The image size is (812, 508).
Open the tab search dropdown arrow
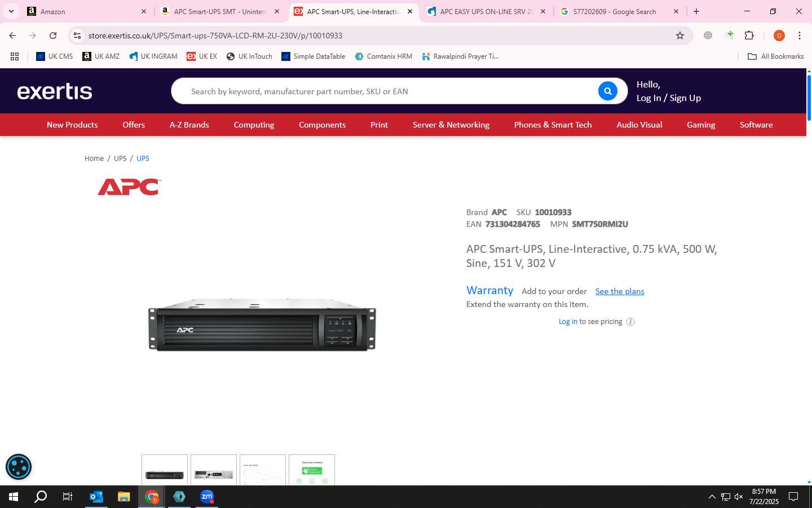[x=11, y=11]
